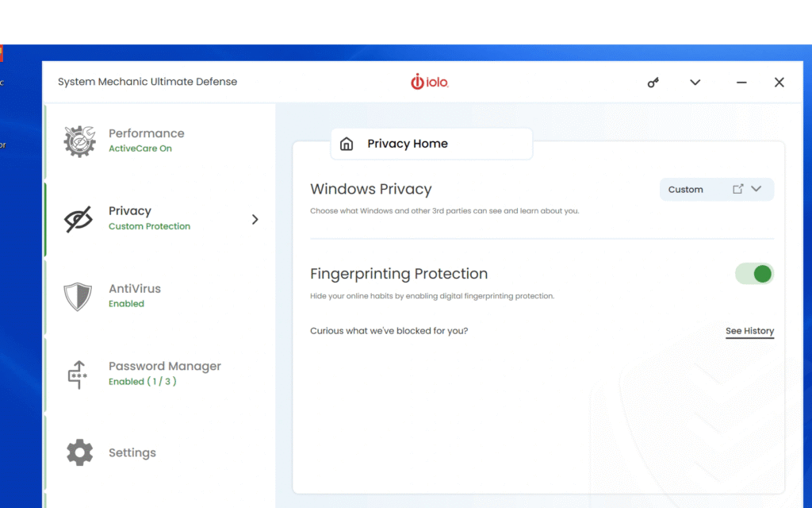Viewport: 812px width, 508px height.
Task: Open the Password Manager section
Action: tap(160, 375)
